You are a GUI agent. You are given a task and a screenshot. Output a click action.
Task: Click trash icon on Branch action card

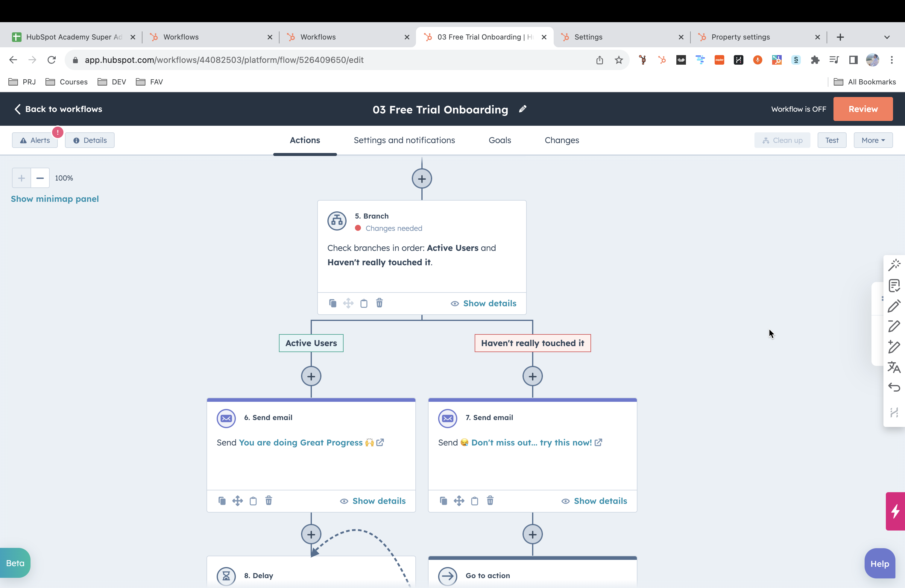pyautogui.click(x=379, y=303)
